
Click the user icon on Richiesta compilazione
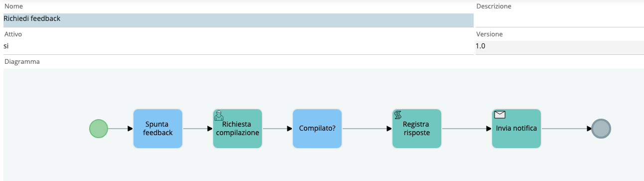[x=219, y=115]
